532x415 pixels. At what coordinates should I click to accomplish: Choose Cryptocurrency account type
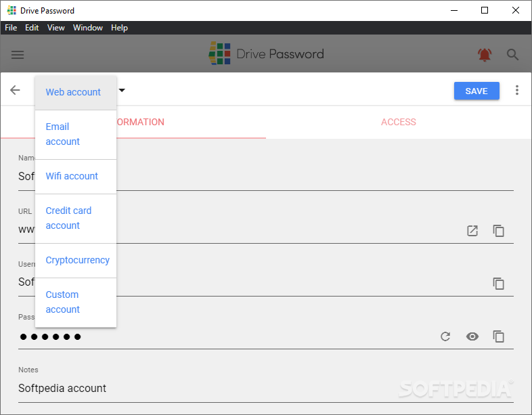[x=76, y=260]
